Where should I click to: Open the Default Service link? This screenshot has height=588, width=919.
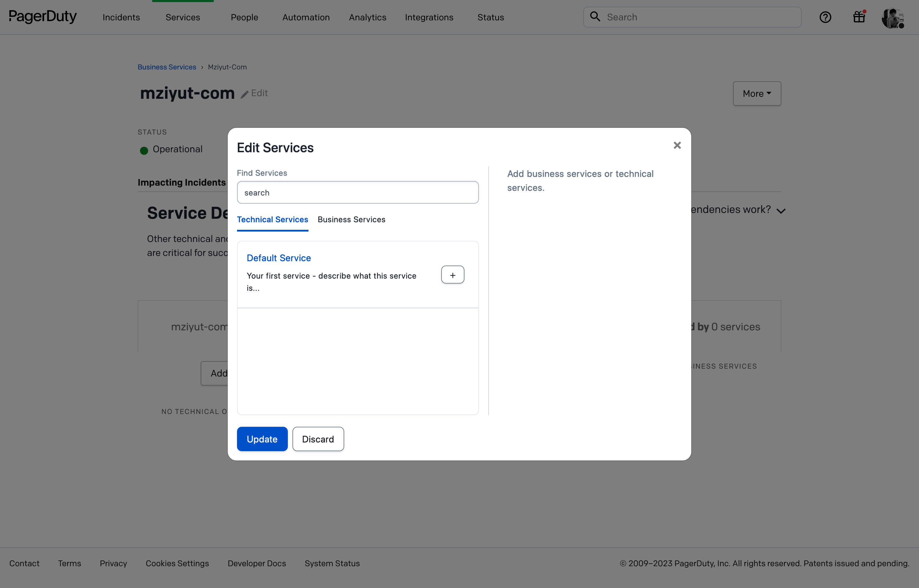tap(279, 258)
